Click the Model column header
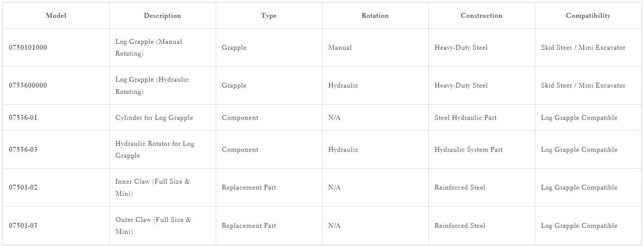 pos(56,16)
